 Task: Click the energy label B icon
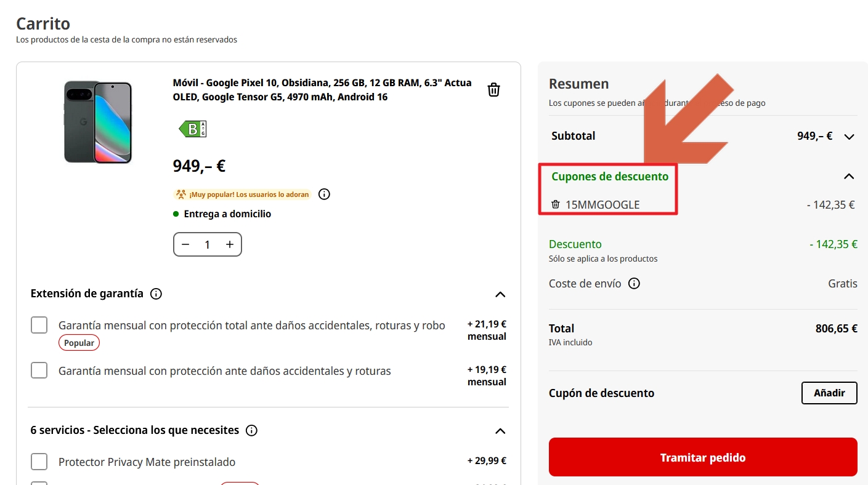[193, 129]
